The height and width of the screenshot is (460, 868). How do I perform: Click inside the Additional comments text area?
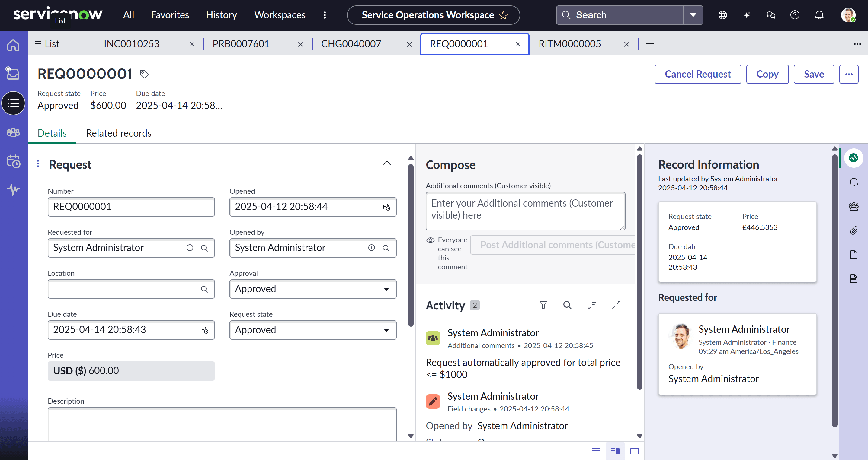[525, 211]
